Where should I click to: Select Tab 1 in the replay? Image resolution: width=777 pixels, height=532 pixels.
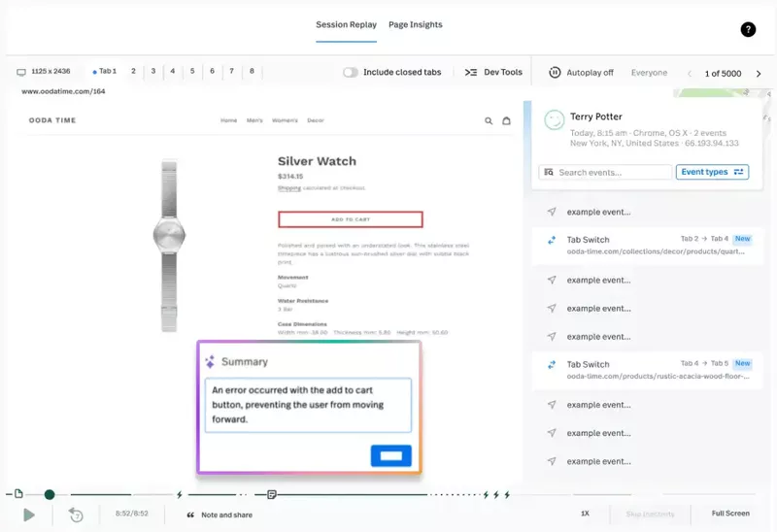click(105, 71)
